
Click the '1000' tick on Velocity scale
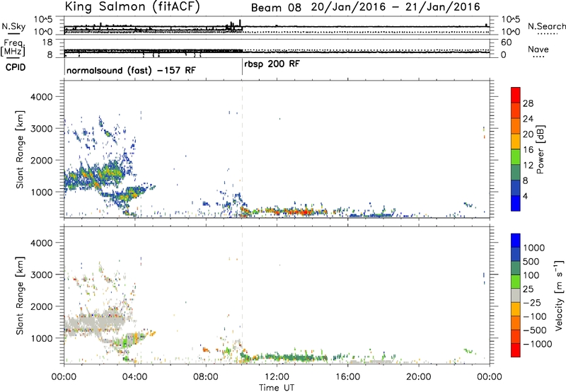click(x=534, y=248)
